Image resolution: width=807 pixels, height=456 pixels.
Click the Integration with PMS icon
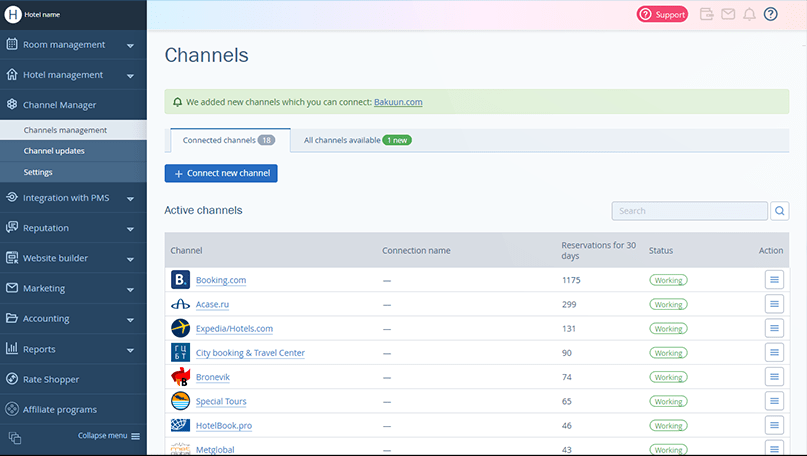tap(12, 197)
